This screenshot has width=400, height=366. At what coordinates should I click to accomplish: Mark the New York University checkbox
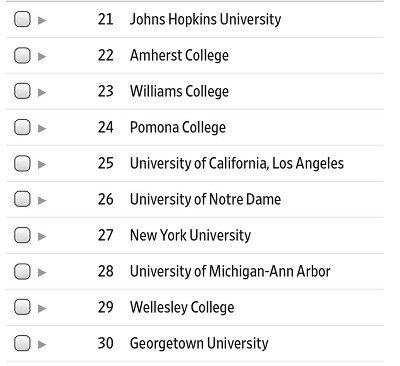(22, 235)
